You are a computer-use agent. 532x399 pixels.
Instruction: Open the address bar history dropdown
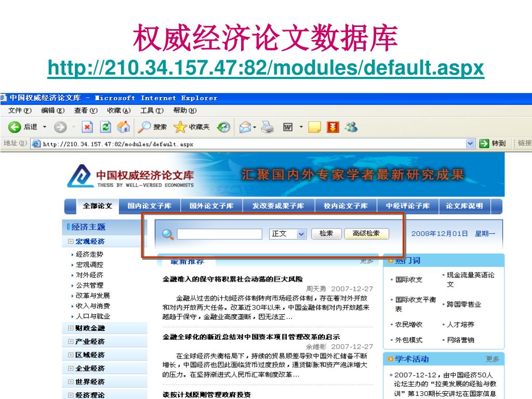pos(470,143)
